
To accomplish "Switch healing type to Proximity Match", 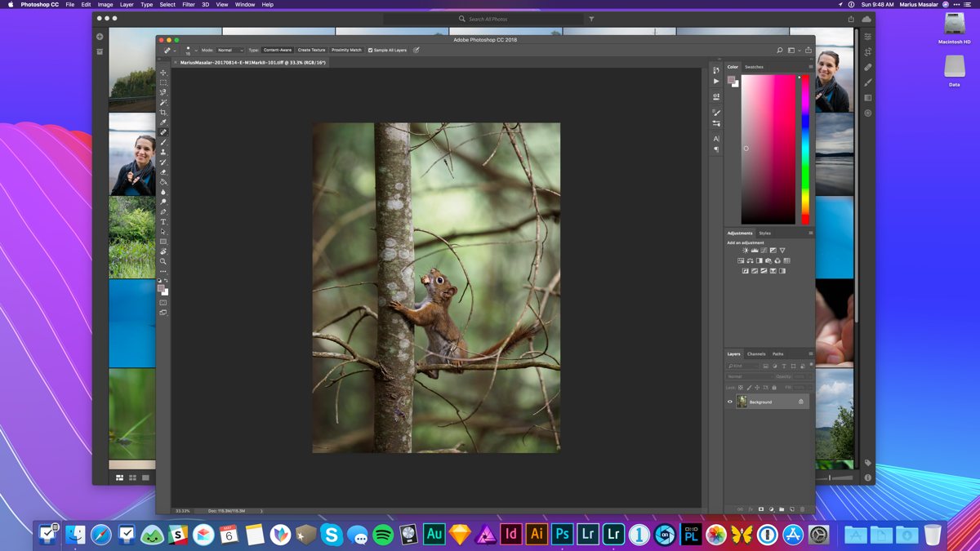I will [346, 50].
